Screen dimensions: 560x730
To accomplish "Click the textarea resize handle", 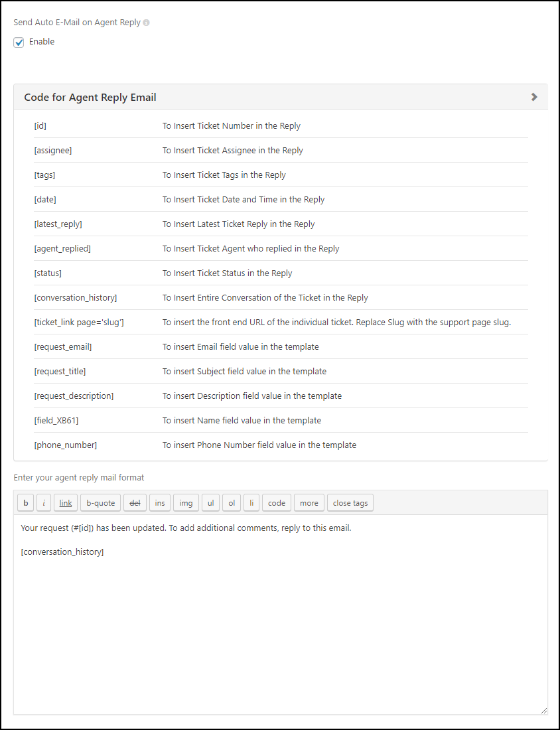I will 543,710.
